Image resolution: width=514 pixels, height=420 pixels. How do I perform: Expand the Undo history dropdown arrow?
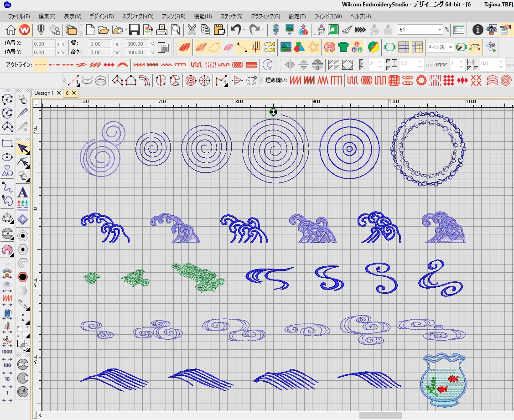coord(244,30)
